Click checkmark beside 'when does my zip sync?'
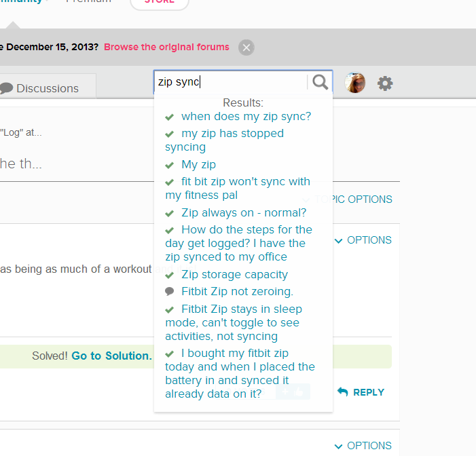 pos(169,117)
